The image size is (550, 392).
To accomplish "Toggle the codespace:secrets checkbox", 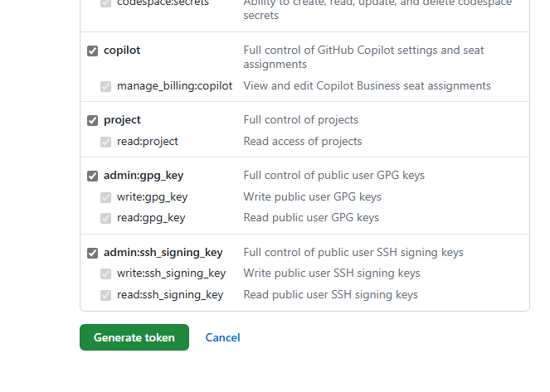I will click(x=105, y=3).
